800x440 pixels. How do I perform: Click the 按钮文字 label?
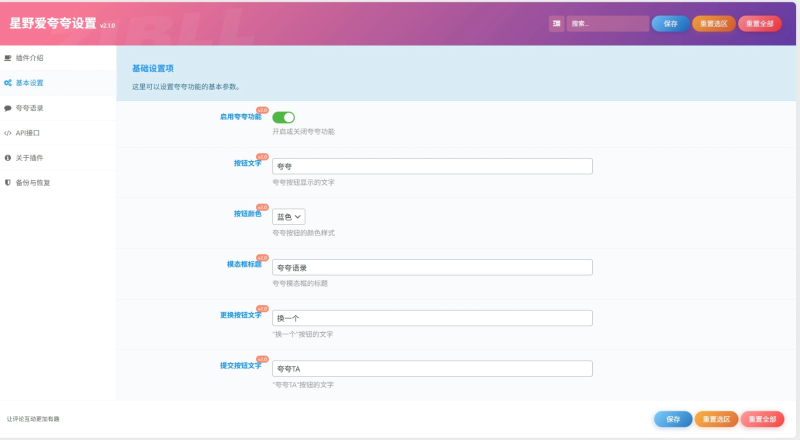pos(247,163)
